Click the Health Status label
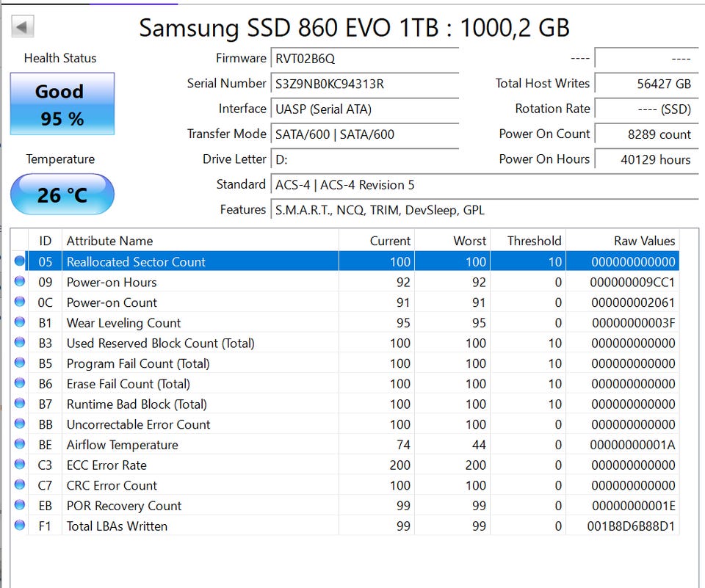This screenshot has width=705, height=588. [60, 58]
